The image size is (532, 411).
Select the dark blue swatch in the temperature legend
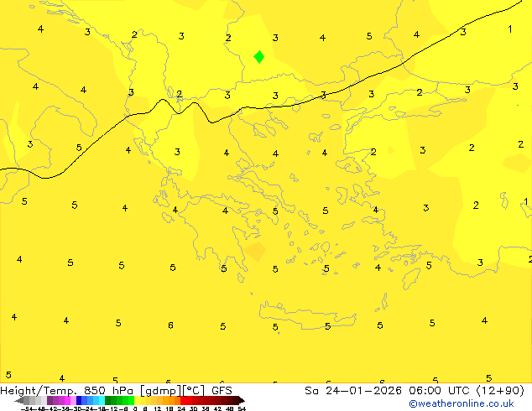(x=79, y=400)
